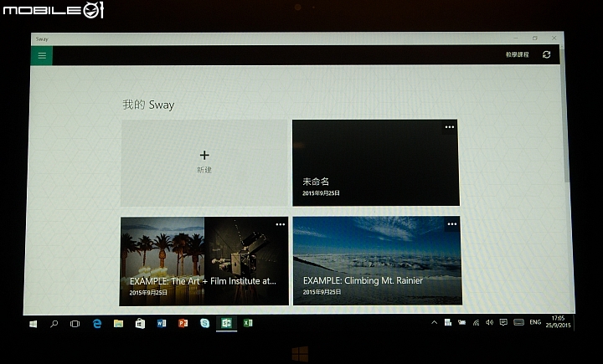Click the 2015年9月25日 date on 未命名 card
The height and width of the screenshot is (364, 603).
point(321,193)
